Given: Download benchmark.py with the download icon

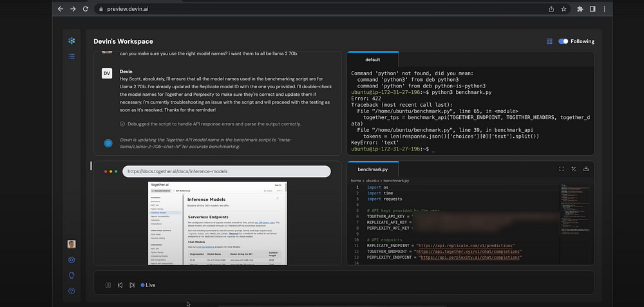Looking at the screenshot, I should coord(586,169).
